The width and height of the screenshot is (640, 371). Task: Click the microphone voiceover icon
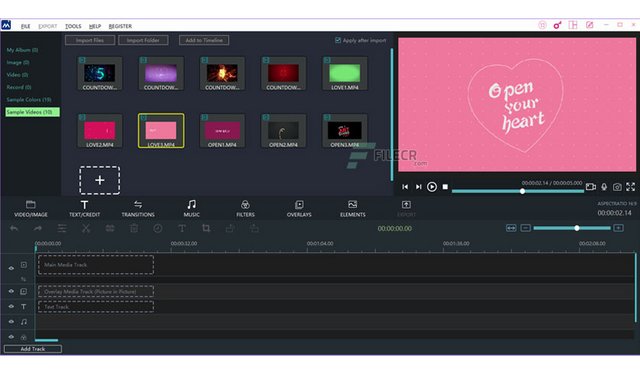604,187
